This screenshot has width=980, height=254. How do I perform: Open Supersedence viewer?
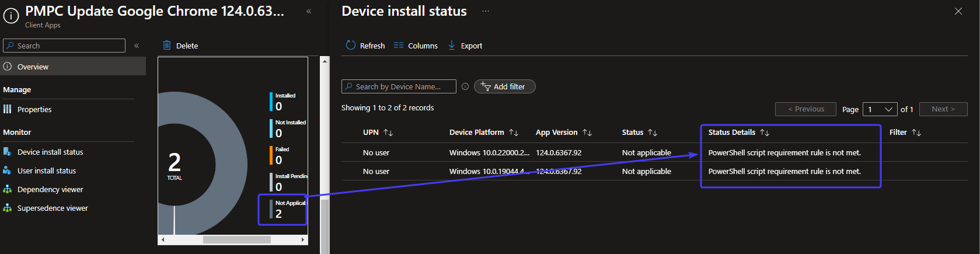53,208
